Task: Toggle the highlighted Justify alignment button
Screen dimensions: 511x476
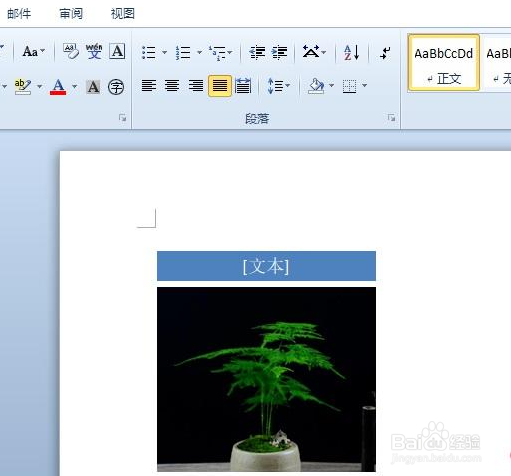Action: click(x=220, y=86)
